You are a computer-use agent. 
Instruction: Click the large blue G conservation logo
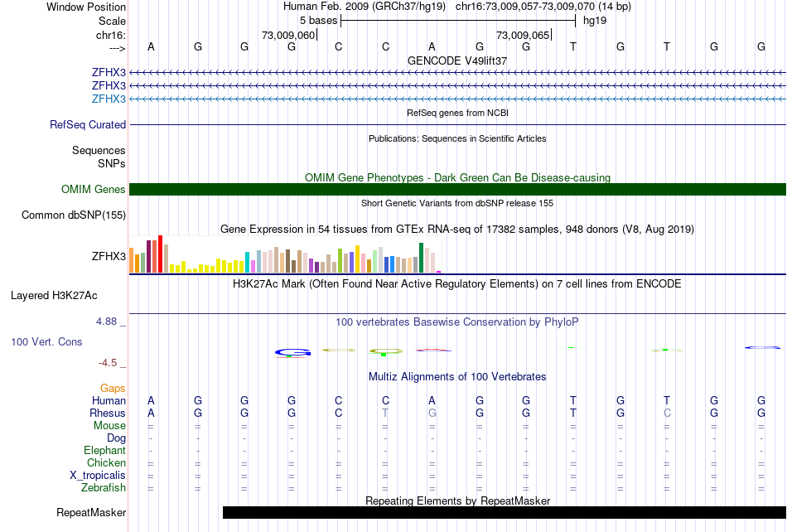[x=292, y=353]
